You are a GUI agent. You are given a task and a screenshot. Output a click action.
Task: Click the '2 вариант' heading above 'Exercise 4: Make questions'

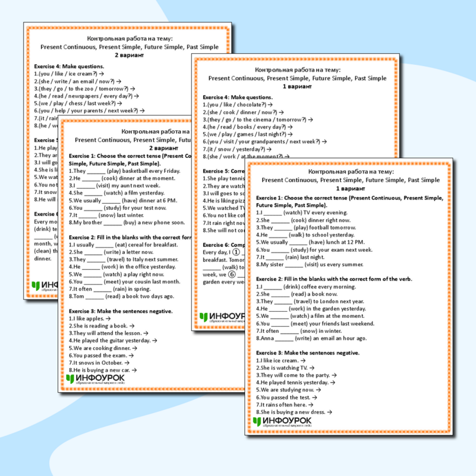[x=129, y=55]
